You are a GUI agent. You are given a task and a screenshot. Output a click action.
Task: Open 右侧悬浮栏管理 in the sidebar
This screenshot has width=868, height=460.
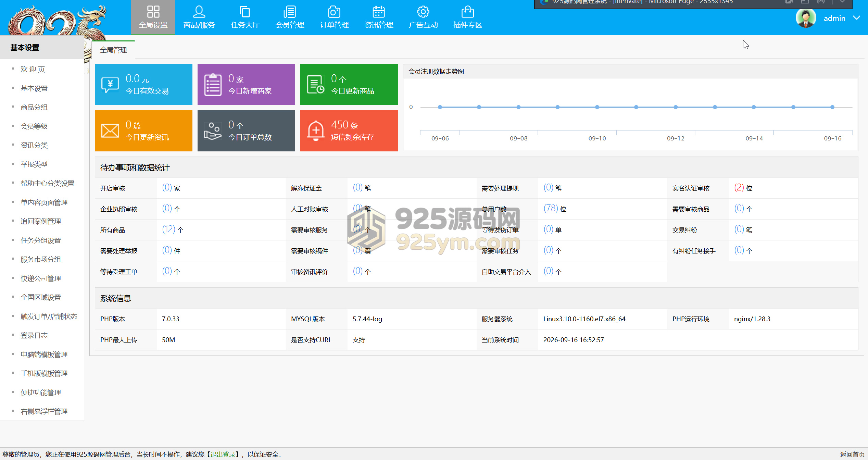point(44,411)
